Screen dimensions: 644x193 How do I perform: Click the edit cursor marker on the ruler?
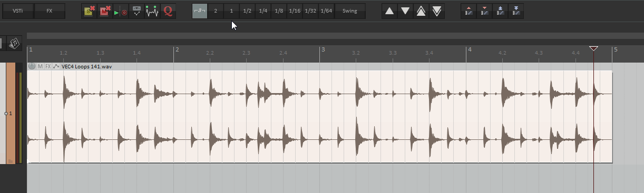point(593,49)
